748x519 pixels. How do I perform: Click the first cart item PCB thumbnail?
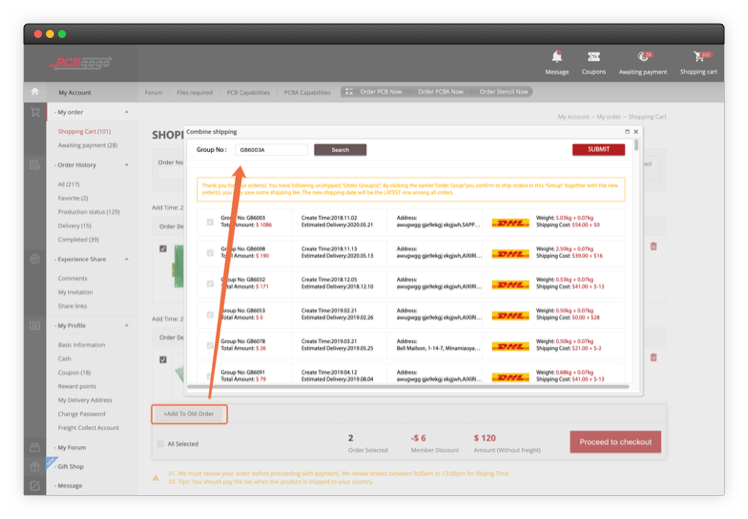[x=178, y=266]
